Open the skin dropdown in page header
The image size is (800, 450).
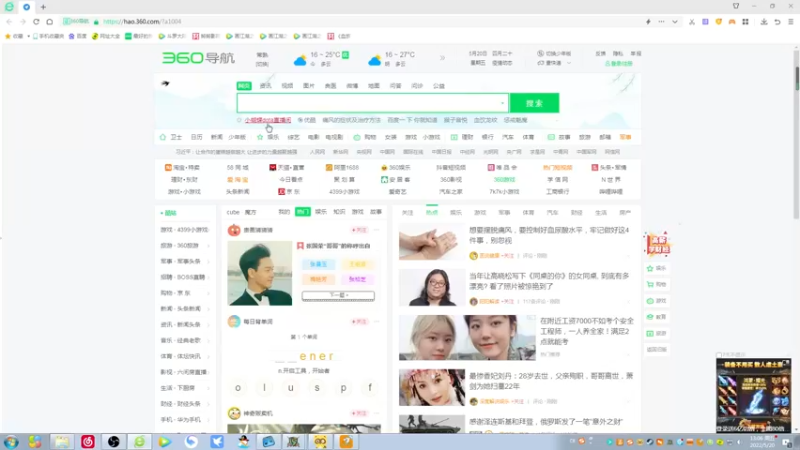[555, 63]
